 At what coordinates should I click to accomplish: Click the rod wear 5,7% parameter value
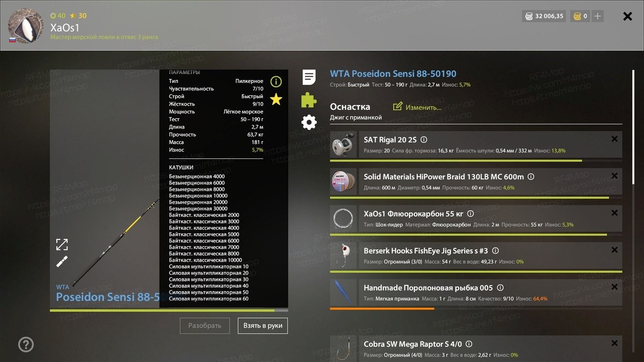coord(257,150)
